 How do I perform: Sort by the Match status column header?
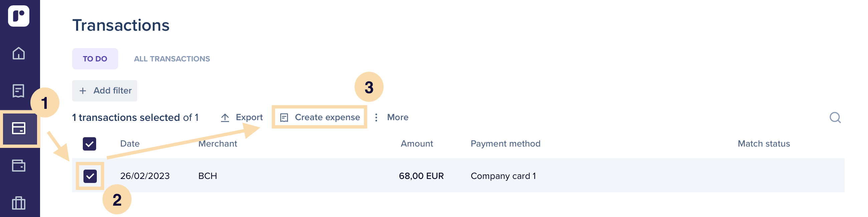point(764,144)
